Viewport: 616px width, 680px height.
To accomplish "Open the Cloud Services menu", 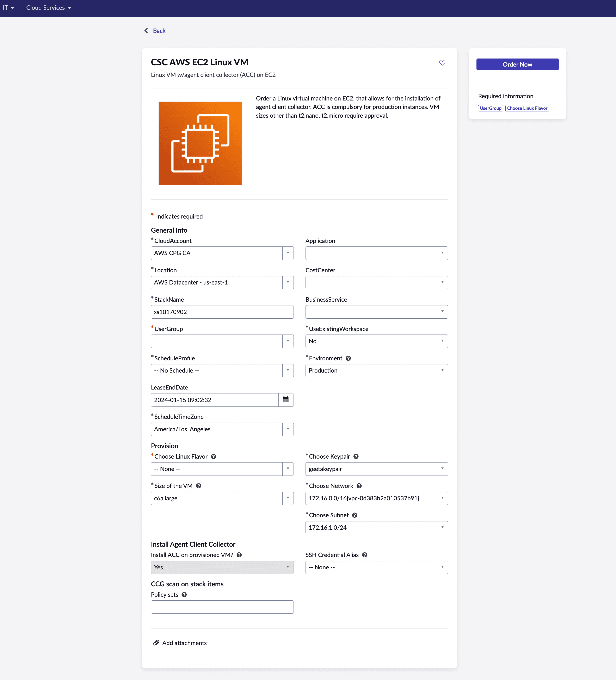I will 49,8.
